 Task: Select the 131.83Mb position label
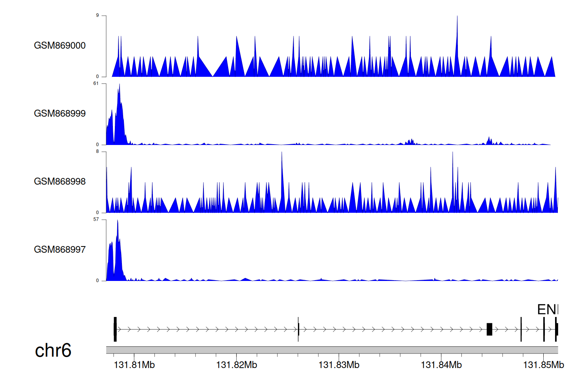pos(339,365)
